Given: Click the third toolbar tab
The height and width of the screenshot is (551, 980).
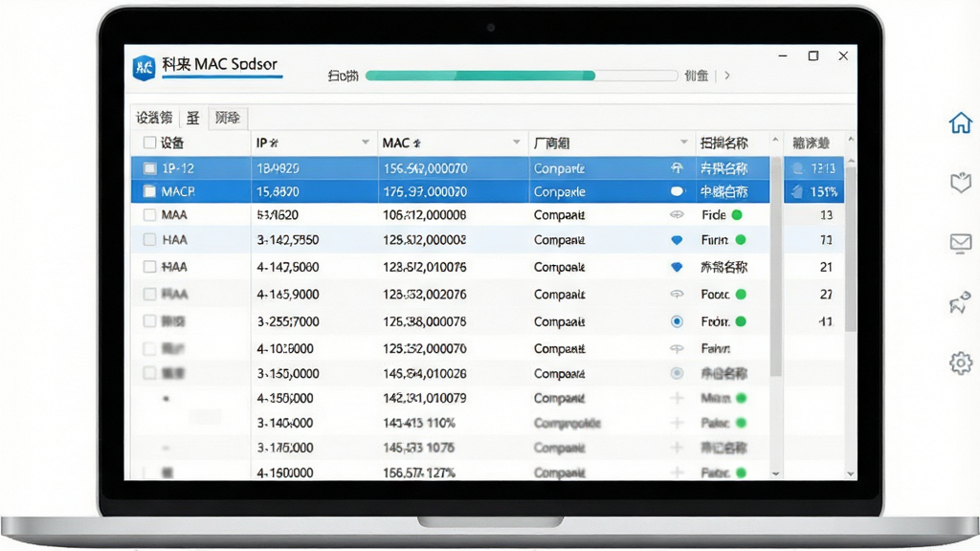Looking at the screenshot, I should [x=228, y=118].
